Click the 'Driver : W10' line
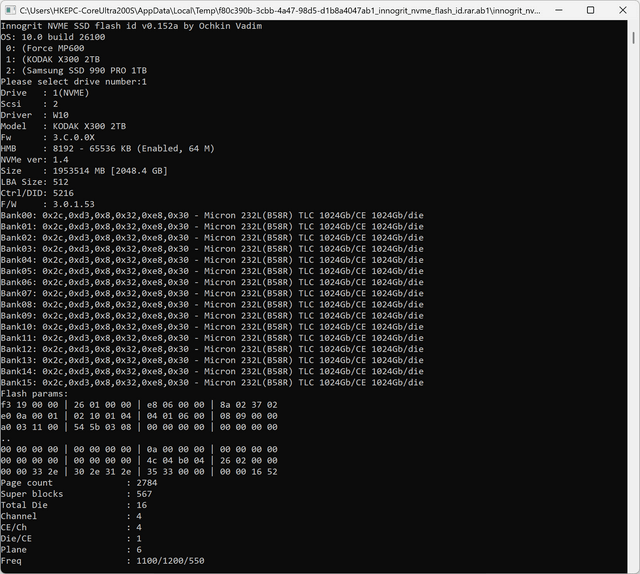 click(35, 115)
